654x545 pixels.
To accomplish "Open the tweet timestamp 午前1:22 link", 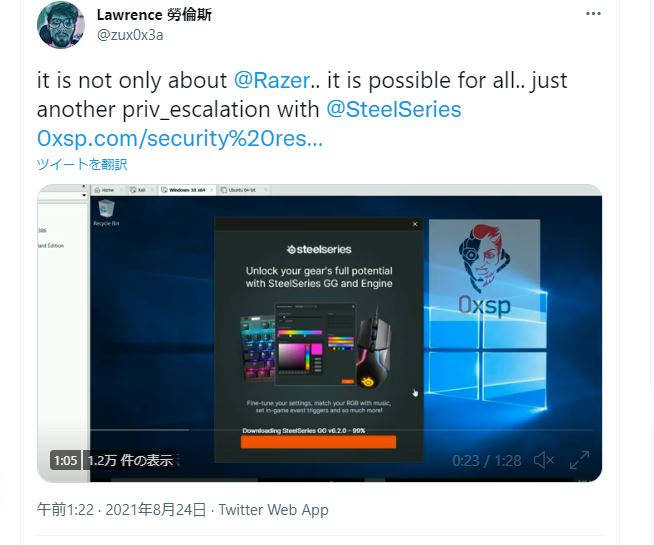I will coord(65,510).
